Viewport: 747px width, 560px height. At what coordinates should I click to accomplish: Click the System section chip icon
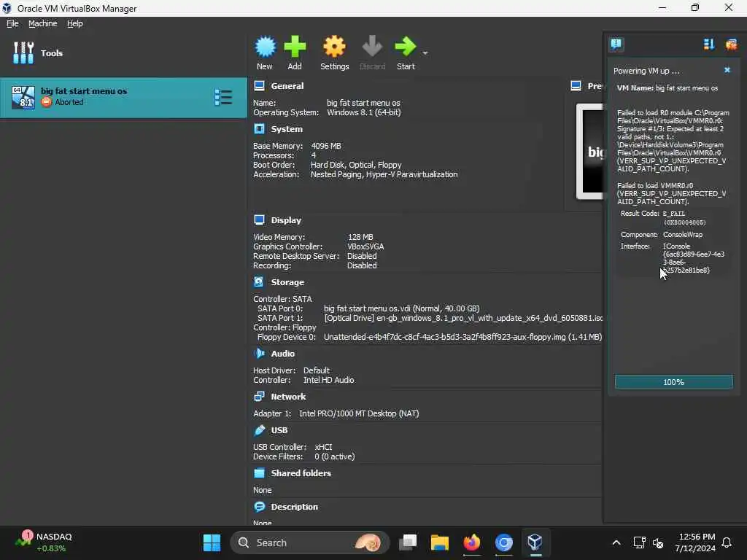pos(259,129)
